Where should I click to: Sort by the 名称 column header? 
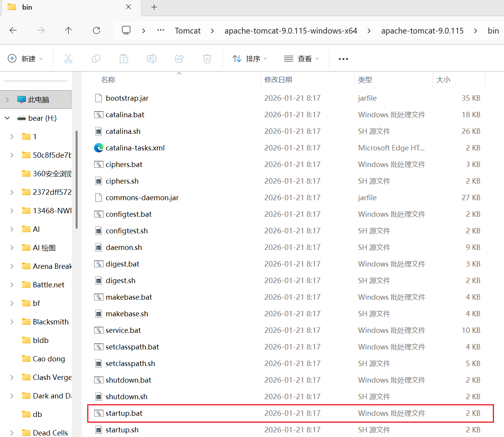point(108,80)
